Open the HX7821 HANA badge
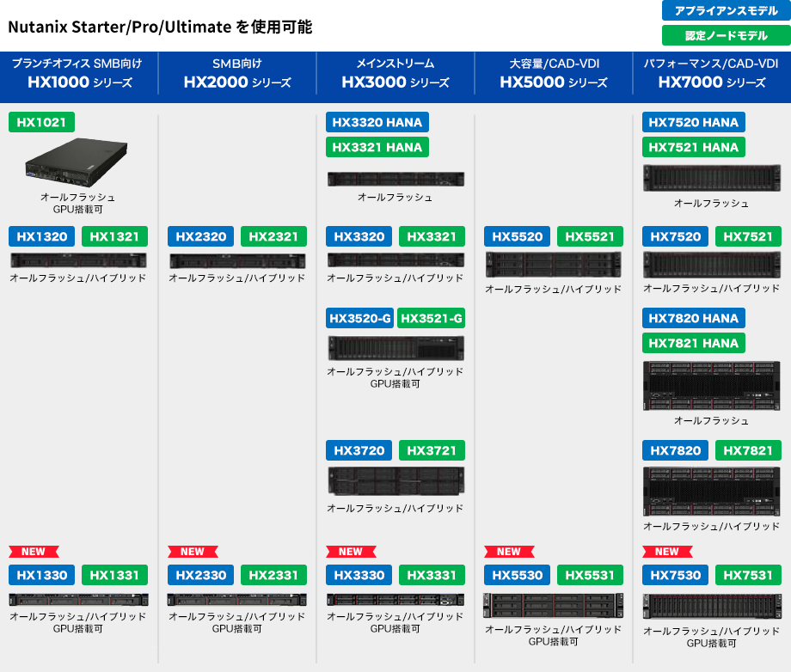The height and width of the screenshot is (672, 791). pyautogui.click(x=694, y=344)
